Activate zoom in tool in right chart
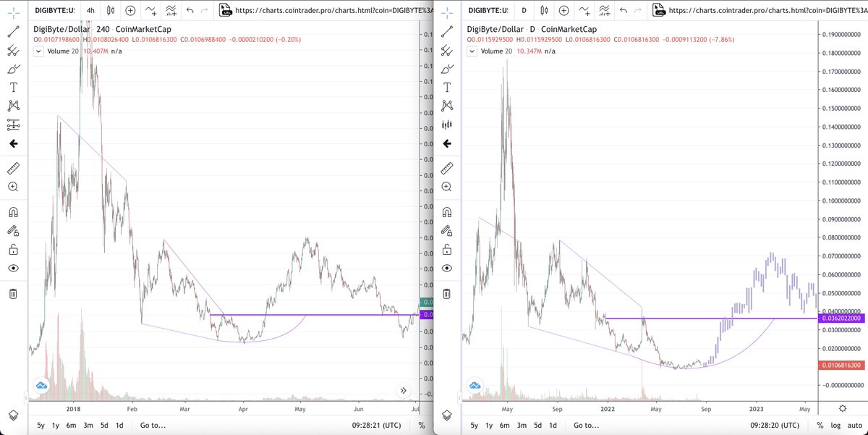868x435 pixels. pos(447,187)
